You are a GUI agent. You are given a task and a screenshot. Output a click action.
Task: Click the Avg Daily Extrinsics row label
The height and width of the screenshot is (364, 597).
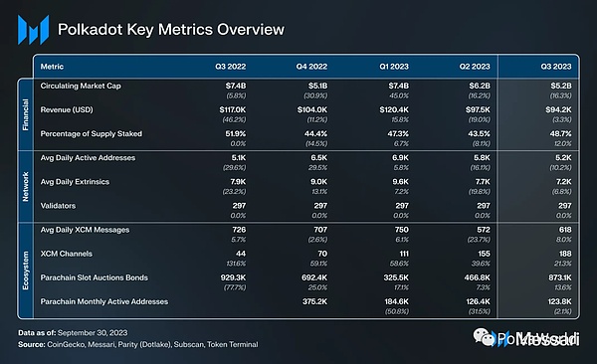[75, 182]
